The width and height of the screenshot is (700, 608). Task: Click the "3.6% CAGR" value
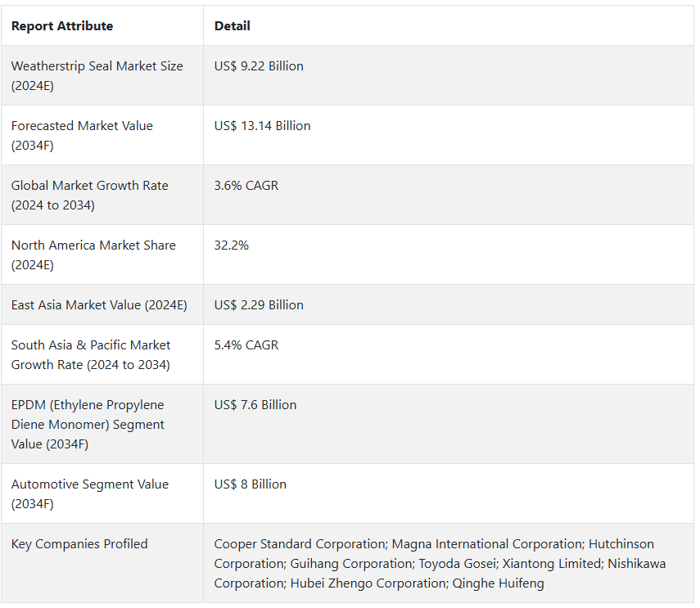246,186
